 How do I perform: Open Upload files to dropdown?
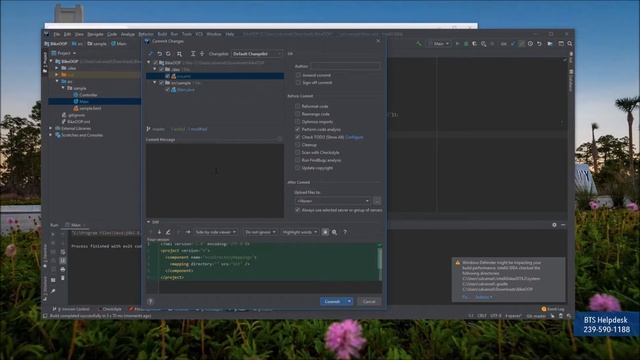332,201
